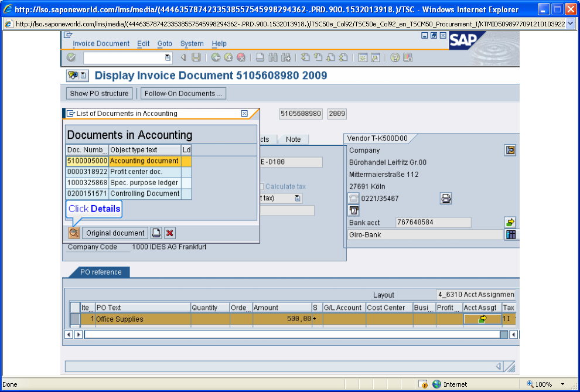Image resolution: width=580 pixels, height=392 pixels.
Task: Open the browser address bar dropdown arrow
Action: pos(570,24)
